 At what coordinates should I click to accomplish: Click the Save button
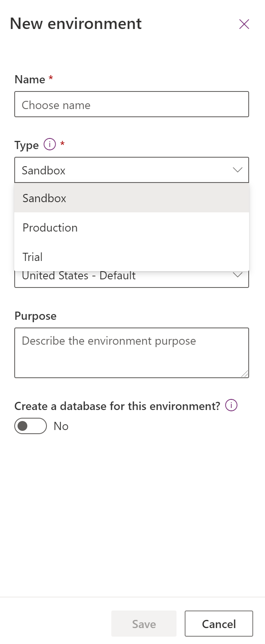pyautogui.click(x=144, y=624)
